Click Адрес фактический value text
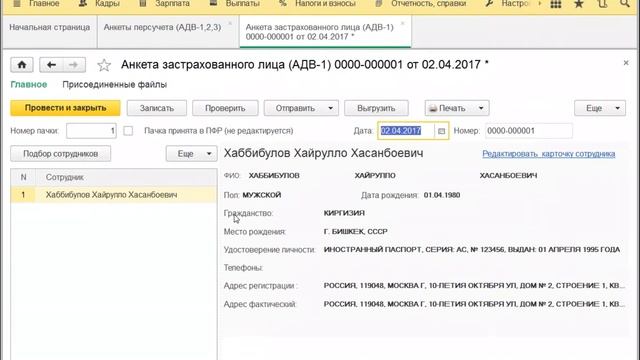 (x=474, y=304)
